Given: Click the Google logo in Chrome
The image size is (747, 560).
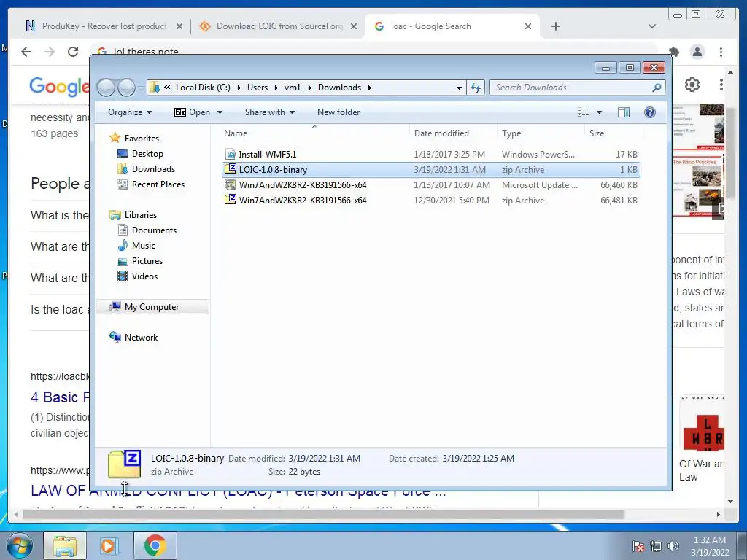Looking at the screenshot, I should (59, 87).
